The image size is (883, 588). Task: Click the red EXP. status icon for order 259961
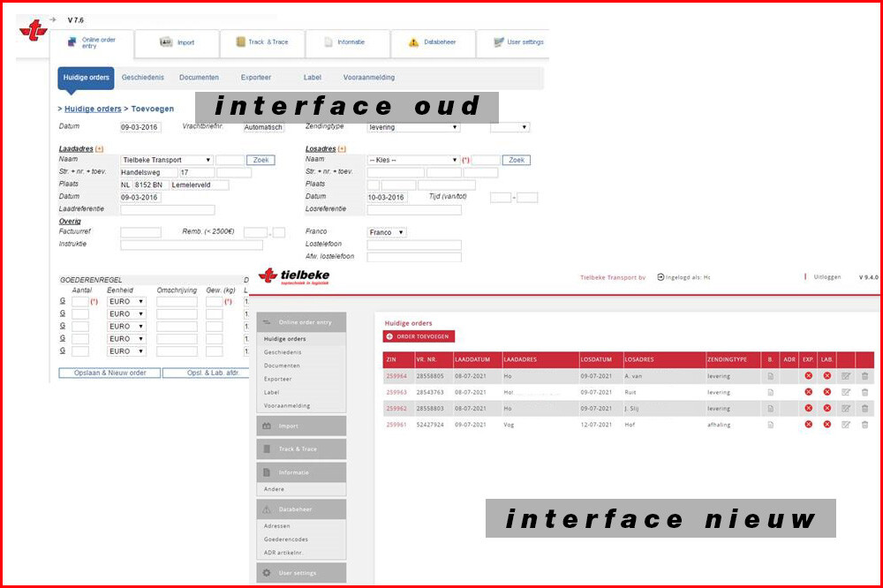[808, 425]
